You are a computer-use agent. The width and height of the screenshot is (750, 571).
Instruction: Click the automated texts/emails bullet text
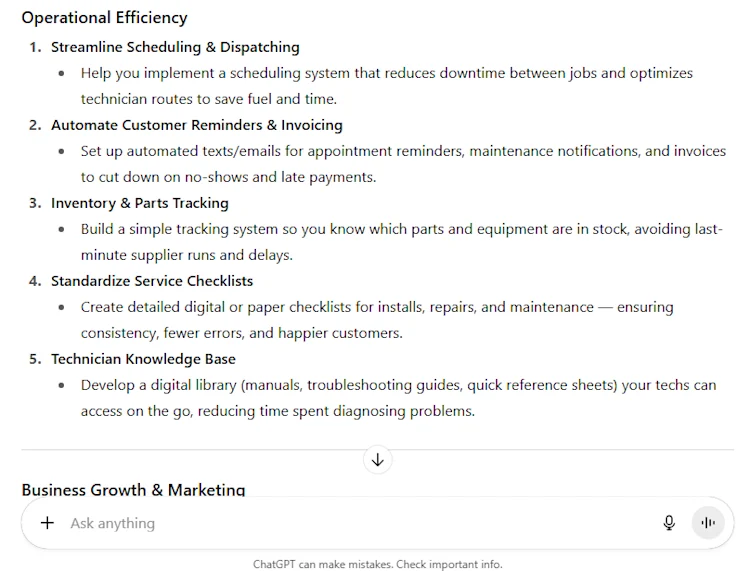[403, 164]
